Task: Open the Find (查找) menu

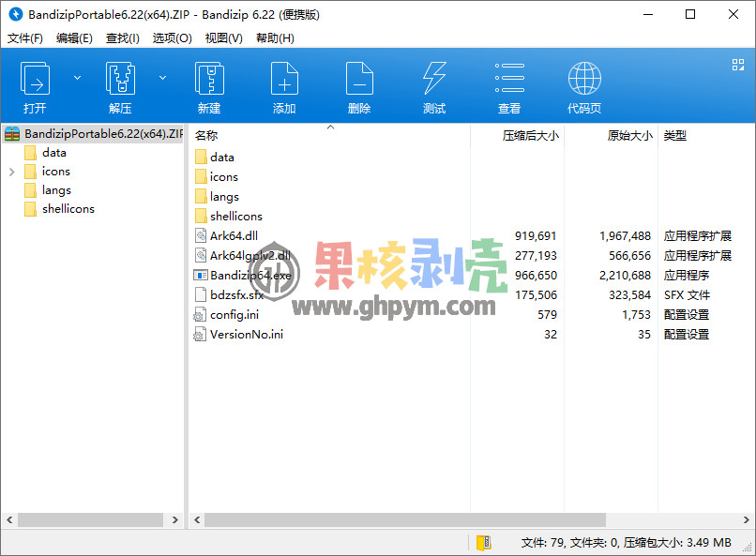Action: coord(123,38)
